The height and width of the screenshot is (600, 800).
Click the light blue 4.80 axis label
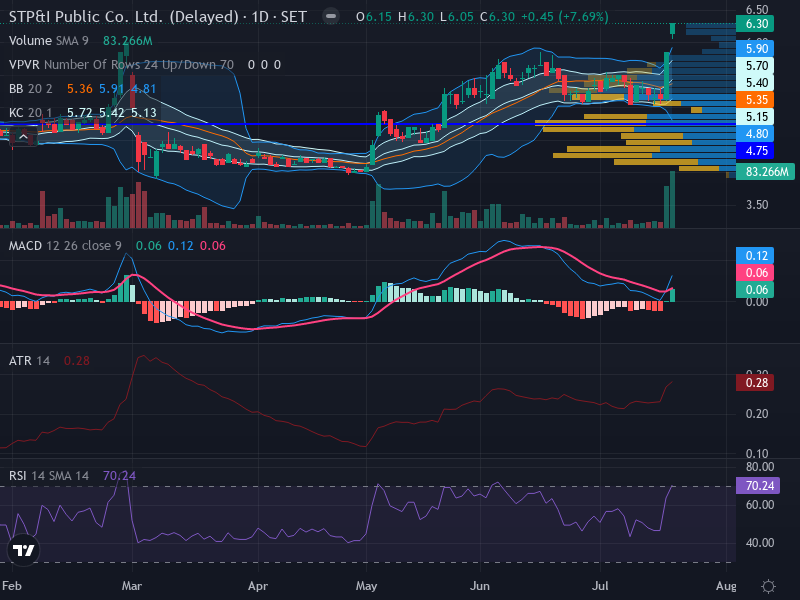755,134
